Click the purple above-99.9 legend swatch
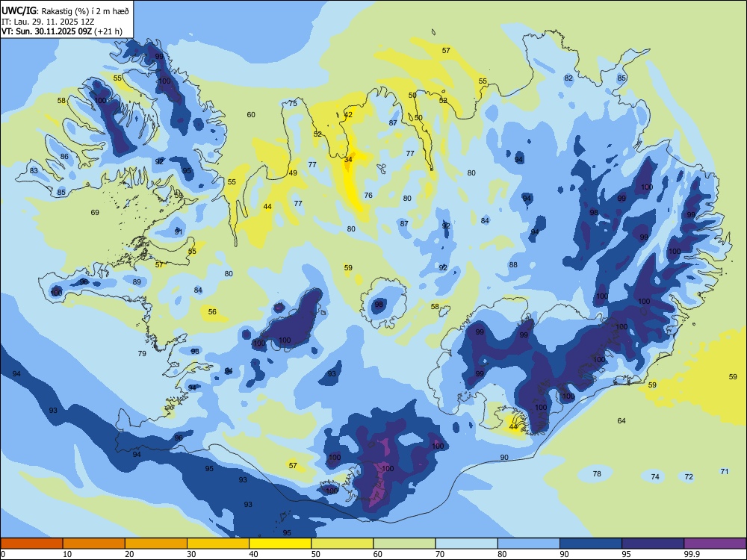This screenshot has height=560, width=747. pyautogui.click(x=715, y=544)
